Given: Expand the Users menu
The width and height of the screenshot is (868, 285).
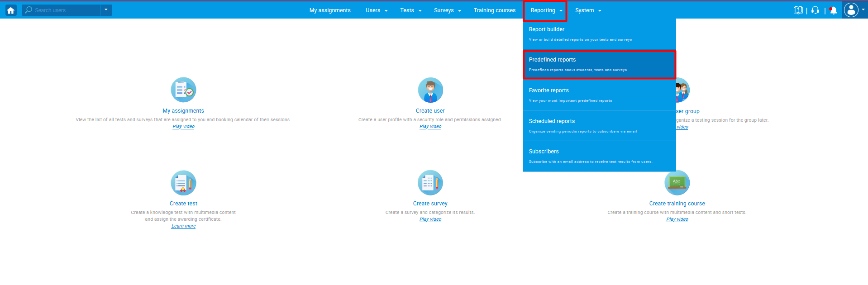Looking at the screenshot, I should point(377,10).
